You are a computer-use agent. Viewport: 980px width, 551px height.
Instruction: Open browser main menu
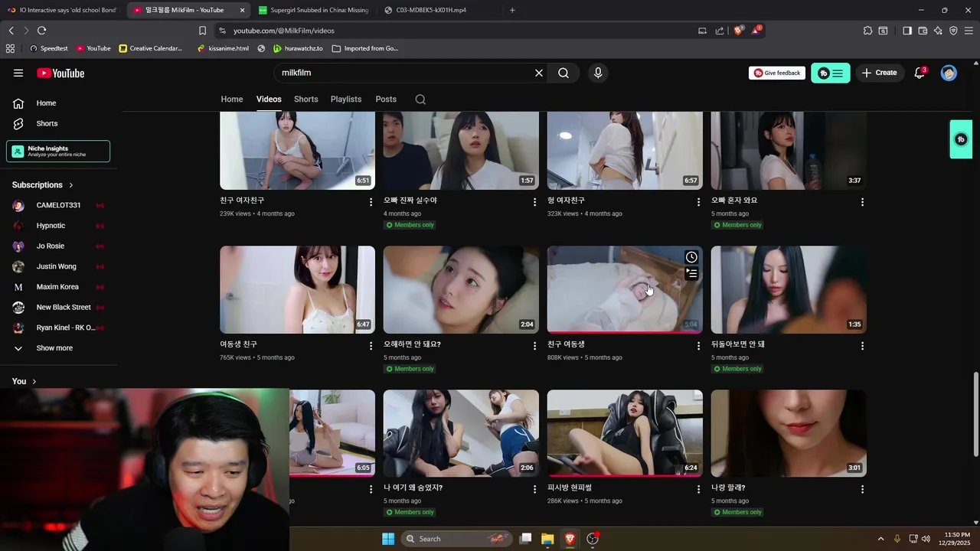969,31
